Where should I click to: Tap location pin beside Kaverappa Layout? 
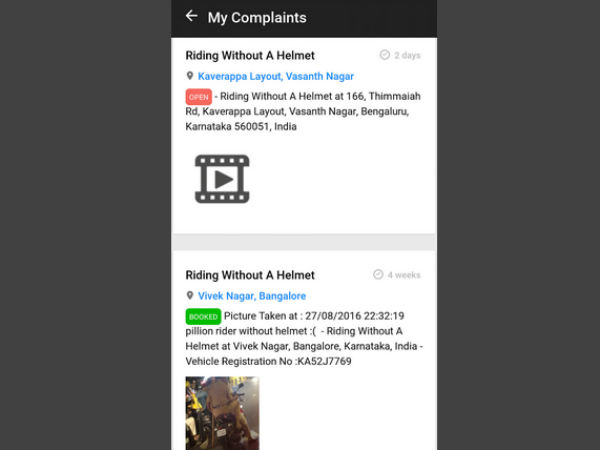[x=189, y=76]
